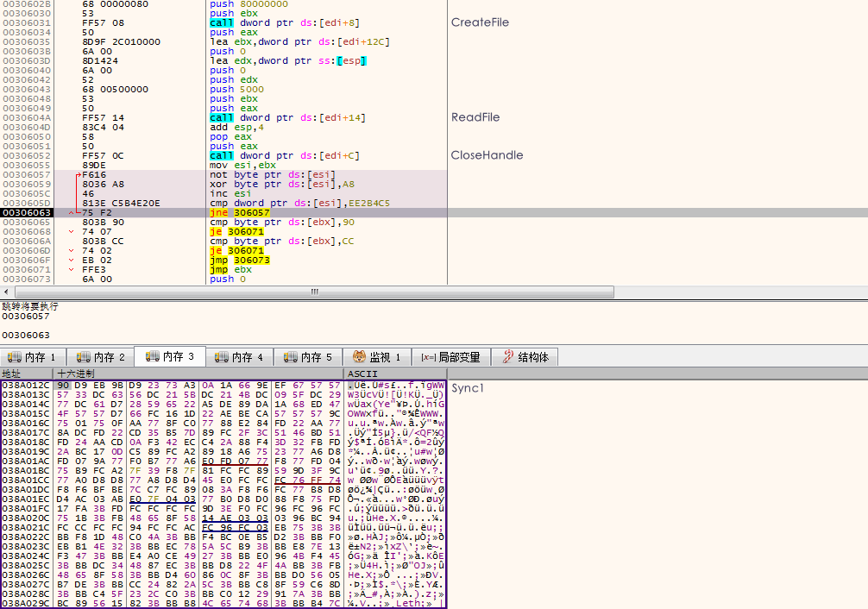This screenshot has width=868, height=609.
Task: Select the active 内存 3 tab
Action: [x=170, y=356]
